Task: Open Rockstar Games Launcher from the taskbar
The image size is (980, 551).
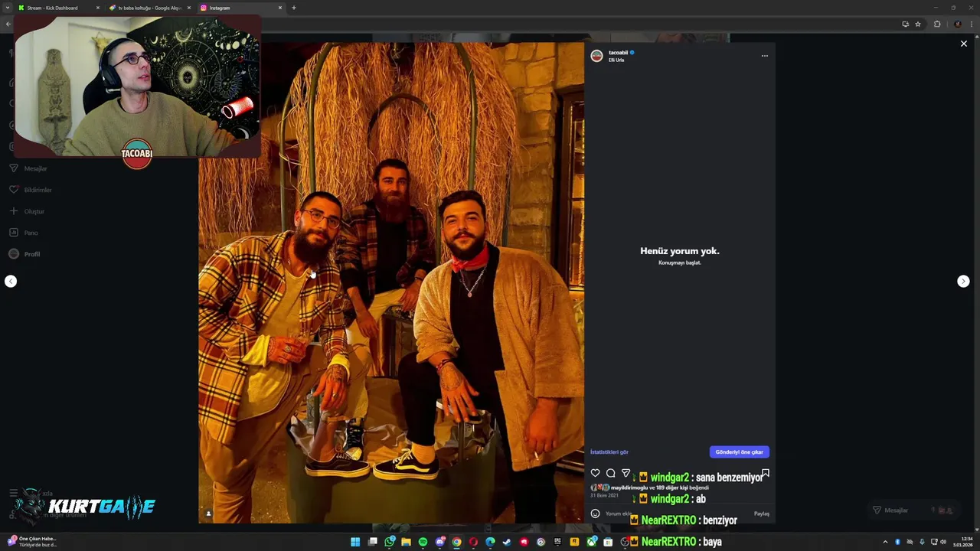Action: point(574,542)
